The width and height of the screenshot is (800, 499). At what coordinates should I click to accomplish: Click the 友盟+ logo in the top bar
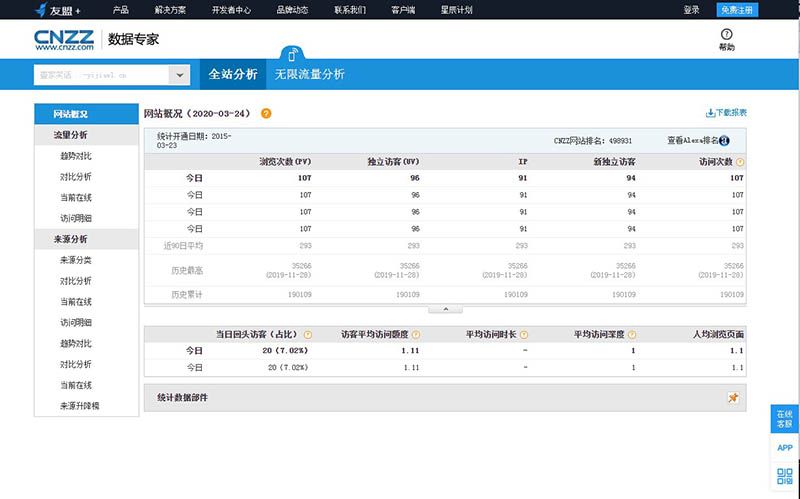pos(58,10)
